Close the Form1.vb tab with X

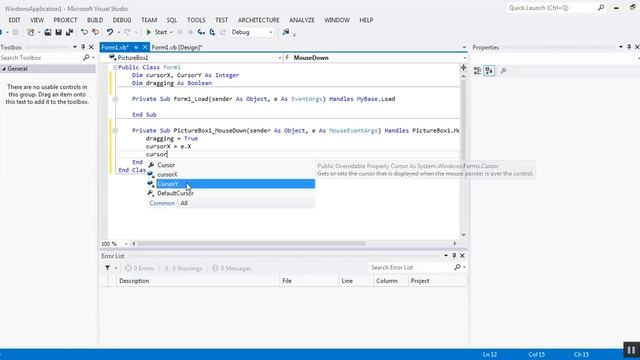[x=144, y=47]
